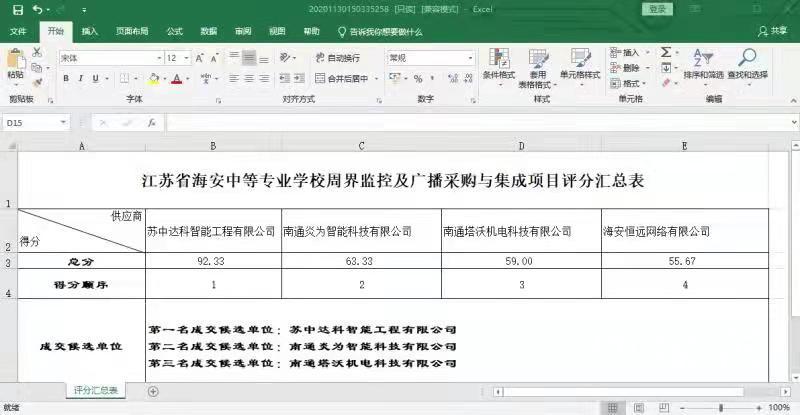
Task: Click the Save icon in title bar
Action: (x=18, y=9)
